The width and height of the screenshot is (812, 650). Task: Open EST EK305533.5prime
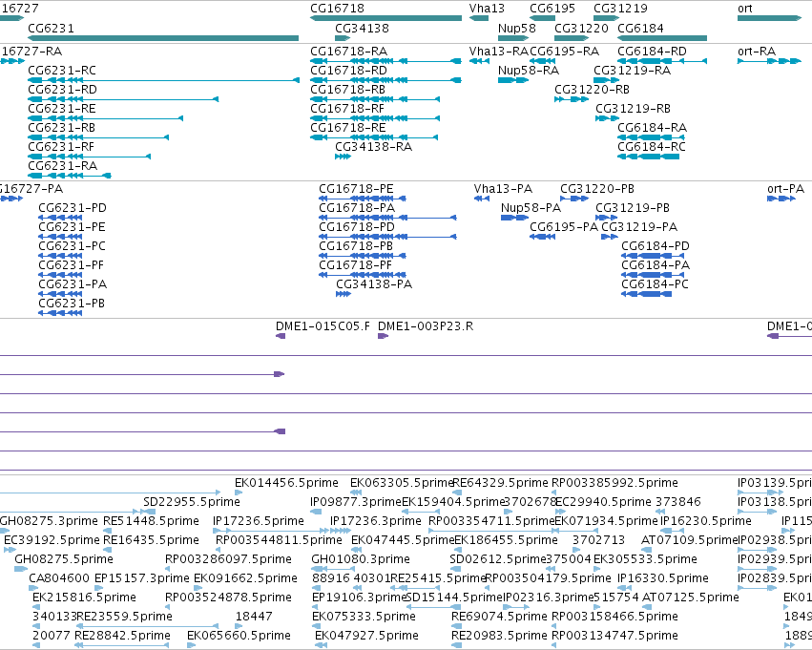click(597, 569)
